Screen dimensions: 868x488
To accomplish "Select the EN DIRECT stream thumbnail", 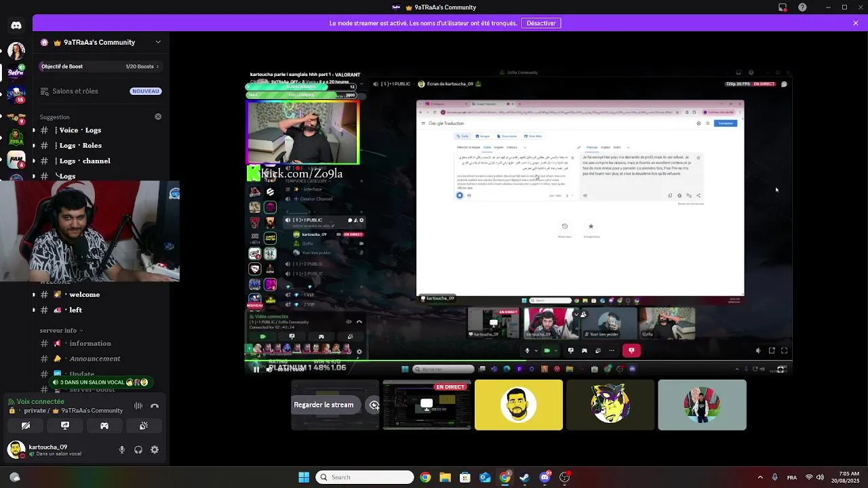I will [x=427, y=405].
